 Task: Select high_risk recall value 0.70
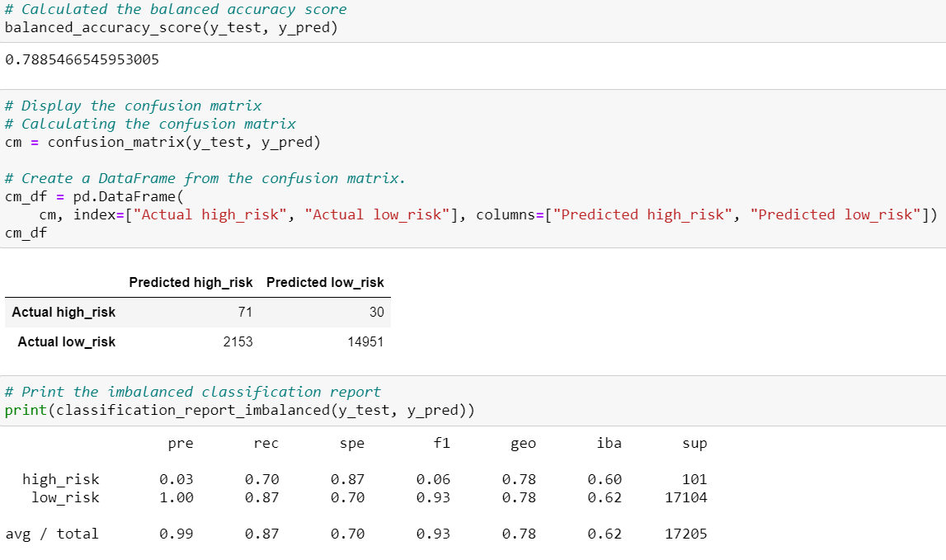tap(261, 479)
